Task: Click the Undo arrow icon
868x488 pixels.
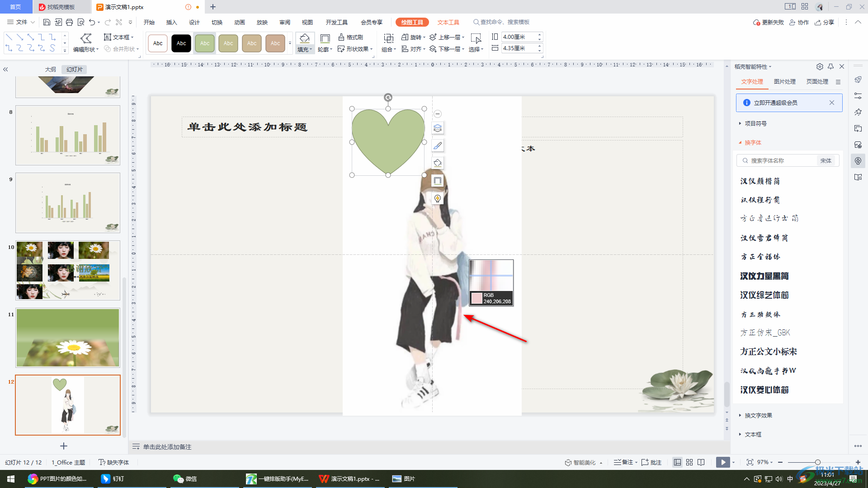Action: pyautogui.click(x=92, y=22)
